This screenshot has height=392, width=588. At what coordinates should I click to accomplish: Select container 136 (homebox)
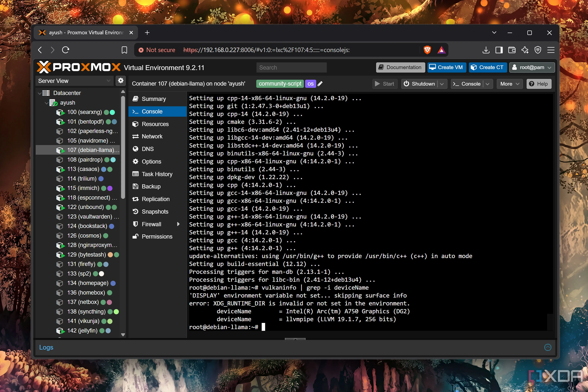[78, 293]
